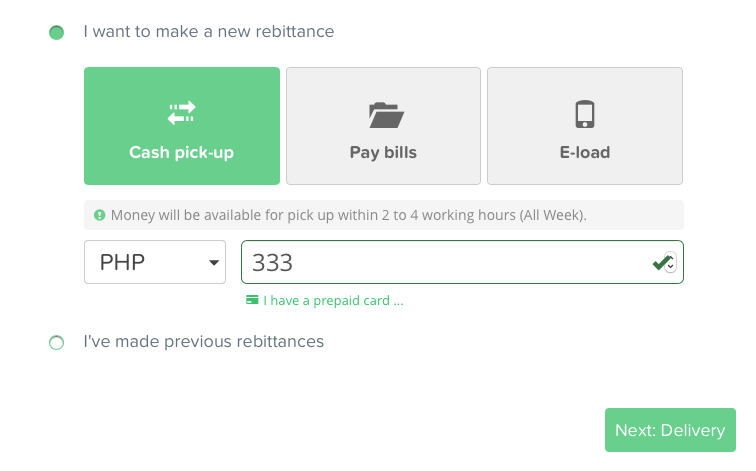Image resolution: width=756 pixels, height=471 pixels.
Task: Click "I've made previous rebittances" label text
Action: 204,341
